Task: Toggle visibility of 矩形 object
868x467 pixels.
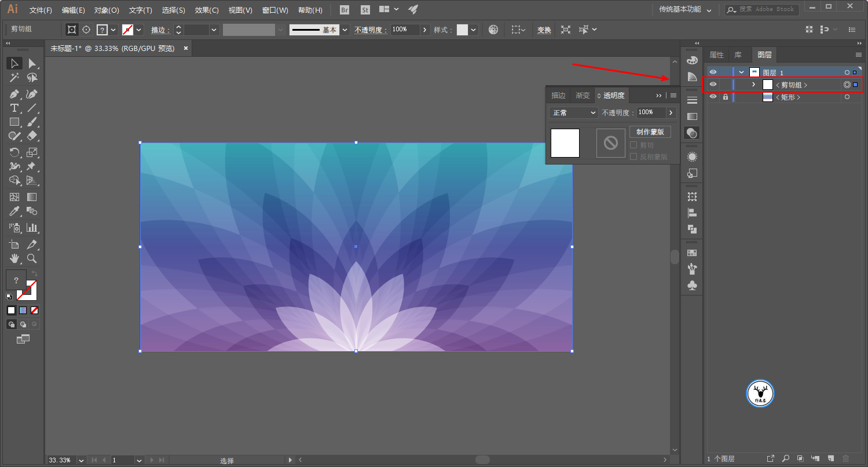Action: point(713,97)
